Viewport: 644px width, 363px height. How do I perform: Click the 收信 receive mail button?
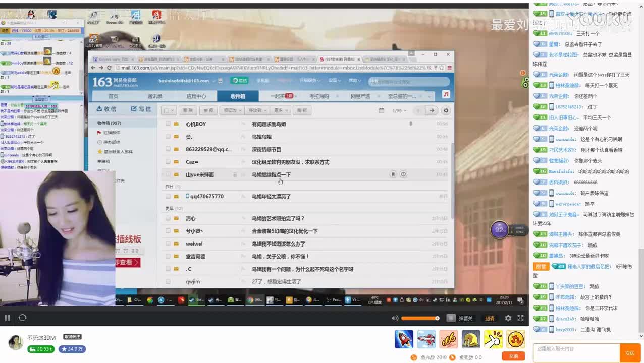coord(106,109)
